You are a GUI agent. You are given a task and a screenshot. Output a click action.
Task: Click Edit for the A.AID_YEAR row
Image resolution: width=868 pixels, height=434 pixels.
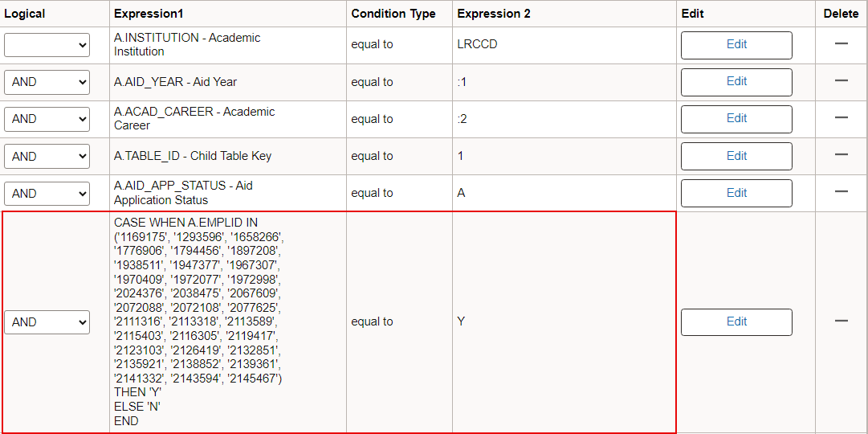click(x=736, y=82)
